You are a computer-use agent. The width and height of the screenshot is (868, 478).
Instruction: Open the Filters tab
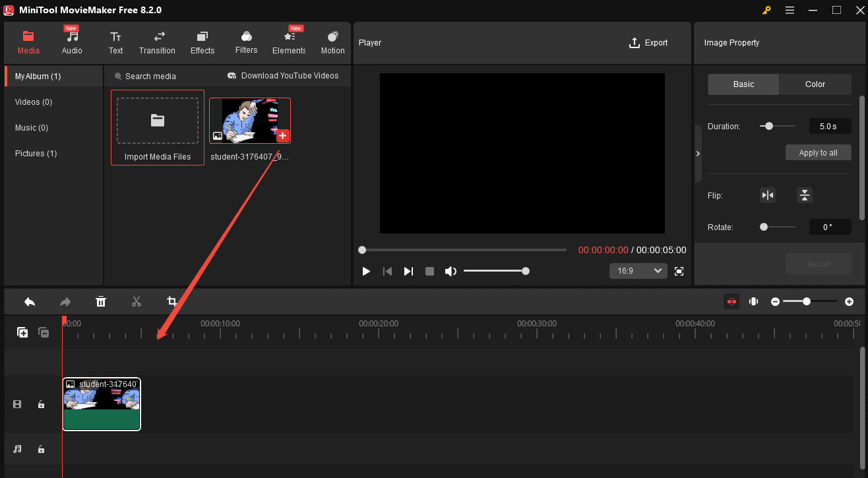tap(246, 43)
